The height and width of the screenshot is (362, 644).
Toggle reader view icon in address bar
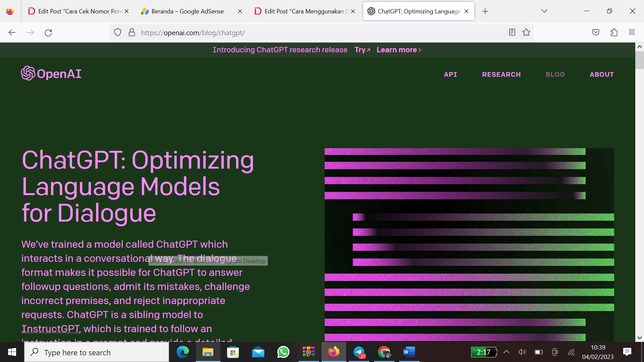coord(512,33)
